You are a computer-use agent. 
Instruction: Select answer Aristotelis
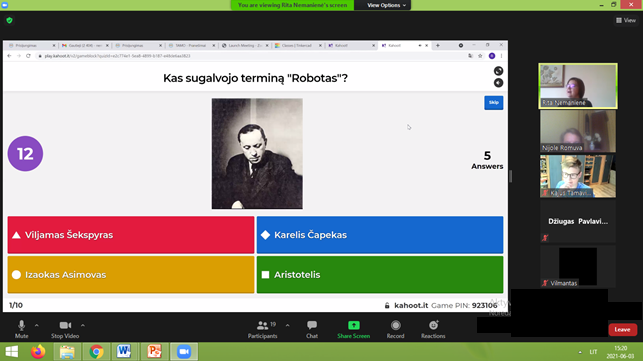[x=380, y=274]
